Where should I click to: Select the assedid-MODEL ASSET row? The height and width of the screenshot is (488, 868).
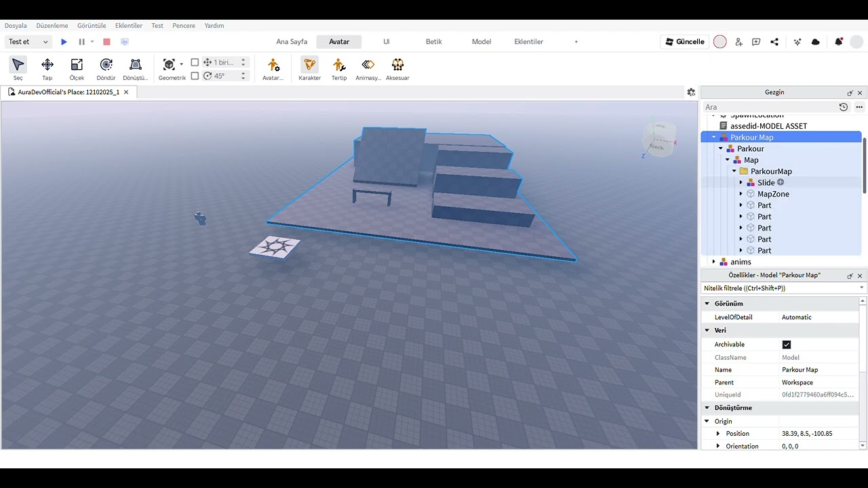coord(768,126)
